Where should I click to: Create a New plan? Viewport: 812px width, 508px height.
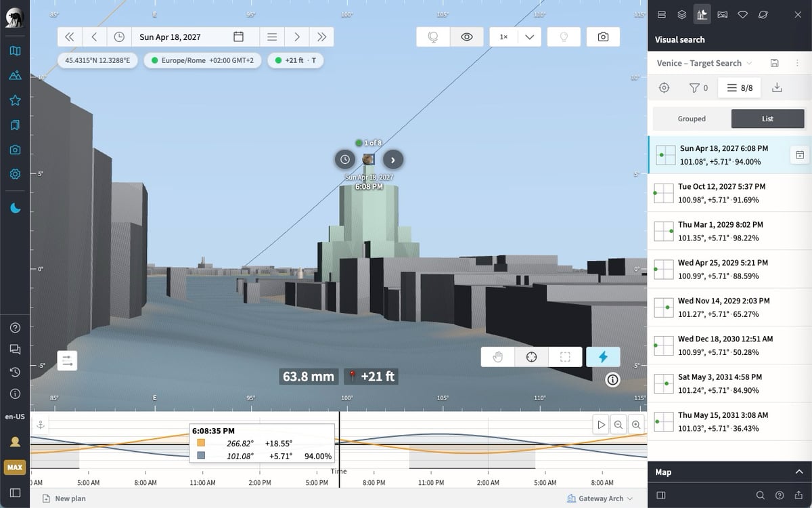click(x=64, y=499)
